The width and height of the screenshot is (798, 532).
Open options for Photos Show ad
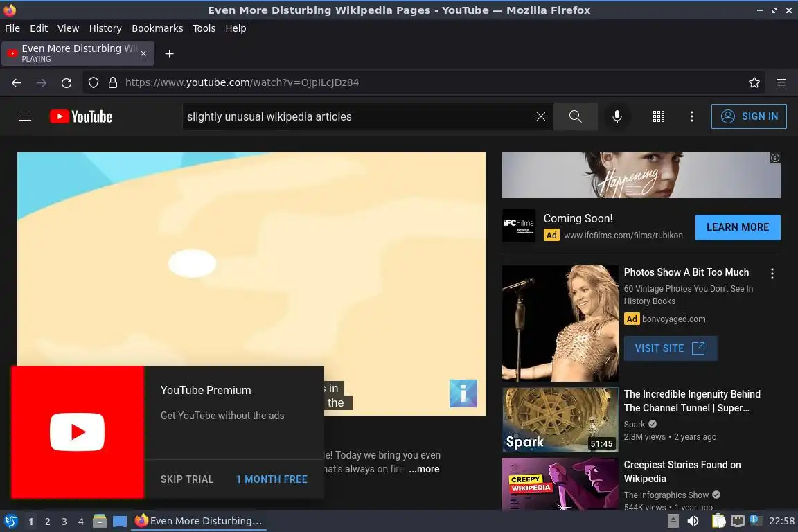click(x=772, y=274)
